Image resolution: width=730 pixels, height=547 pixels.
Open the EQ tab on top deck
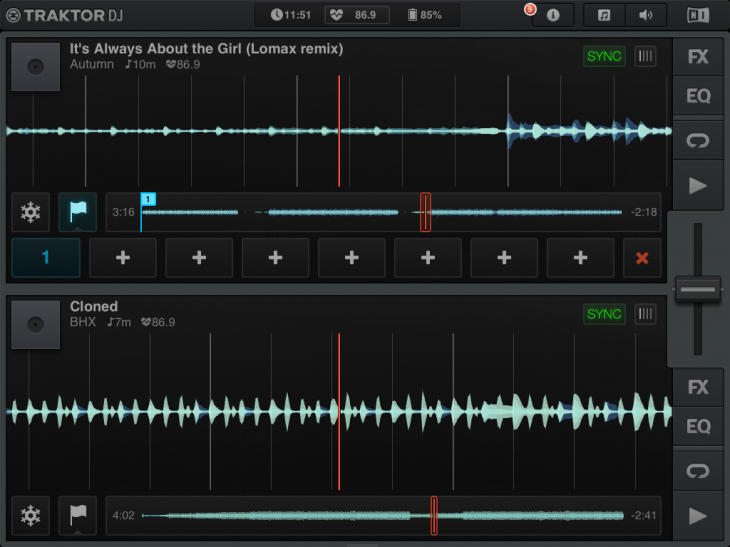click(698, 97)
